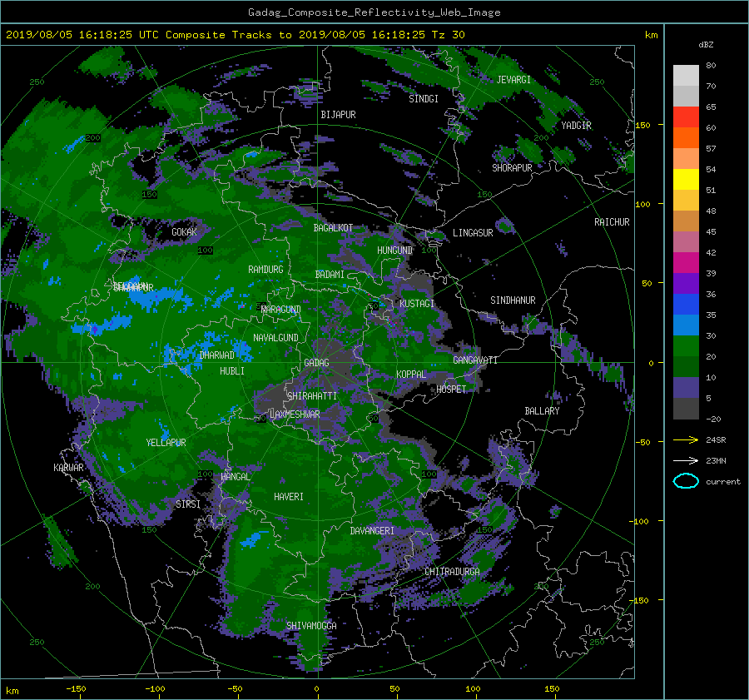Screen dimensions: 749x700
Task: Click the HOSPET city label
Action: click(x=451, y=390)
